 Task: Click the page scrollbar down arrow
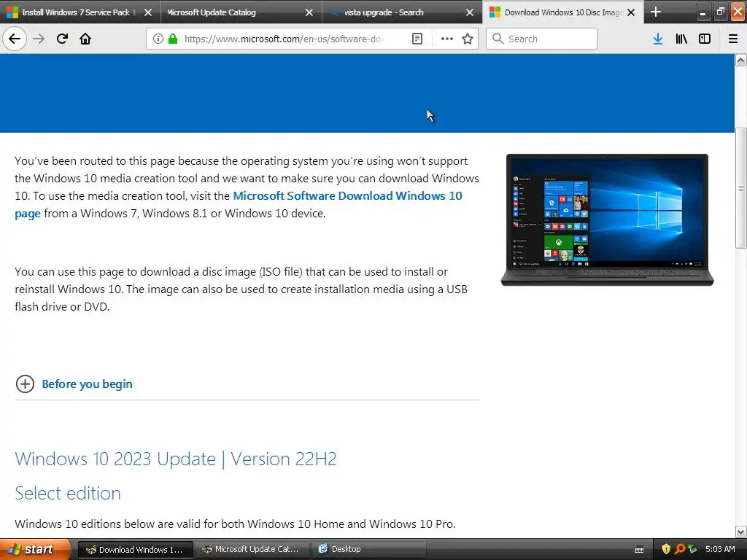pyautogui.click(x=741, y=532)
